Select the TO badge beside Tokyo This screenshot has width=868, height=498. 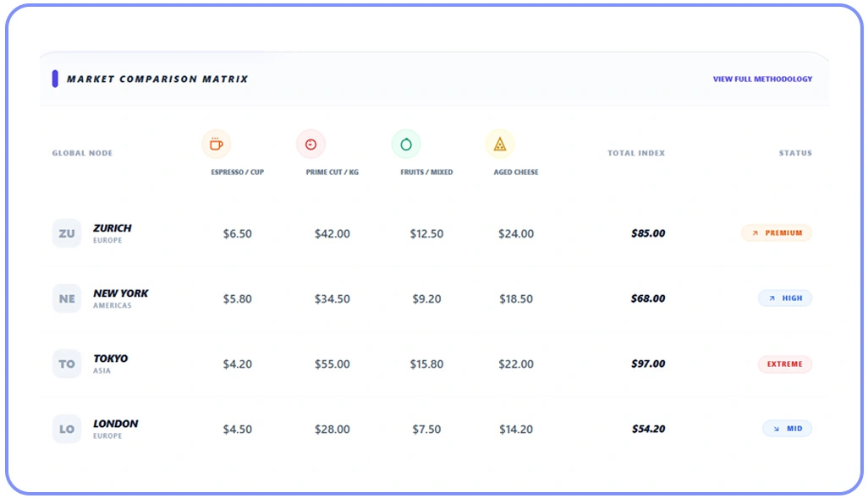click(67, 364)
